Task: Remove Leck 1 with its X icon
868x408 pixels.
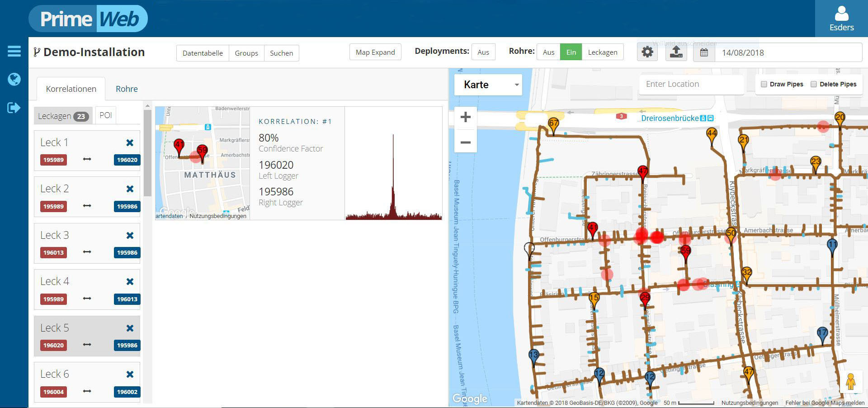Action: pyautogui.click(x=130, y=143)
